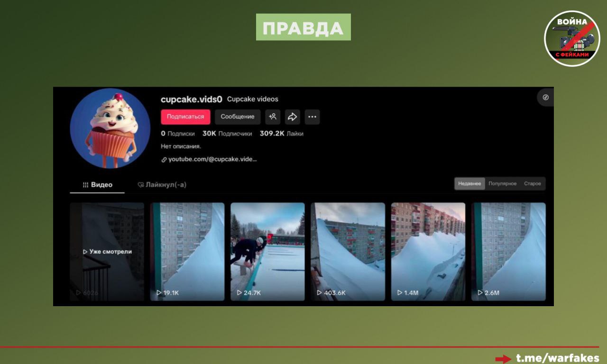Image resolution: width=607 pixels, height=364 pixels.
Task: Open the three-dots more options menu
Action: click(x=312, y=117)
